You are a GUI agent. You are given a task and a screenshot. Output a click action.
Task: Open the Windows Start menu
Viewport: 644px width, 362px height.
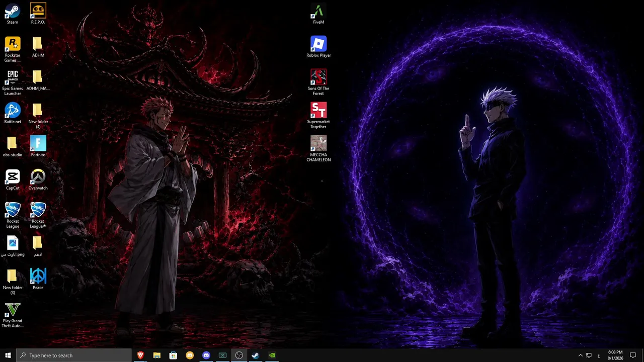8,355
